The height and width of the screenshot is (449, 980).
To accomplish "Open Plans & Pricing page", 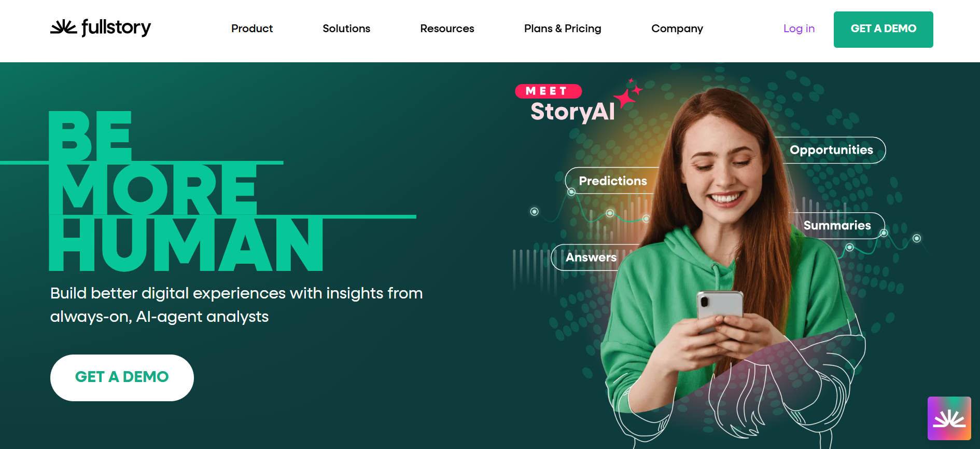I will tap(563, 29).
